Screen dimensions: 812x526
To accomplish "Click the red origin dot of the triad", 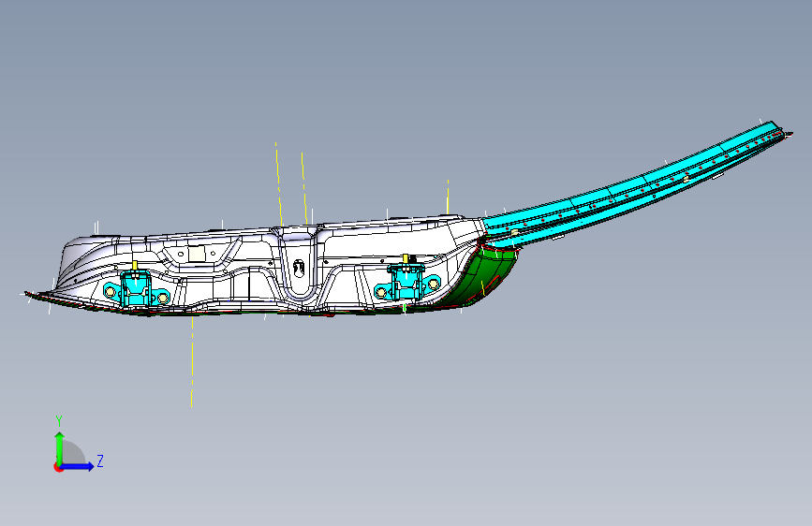I will (x=57, y=467).
